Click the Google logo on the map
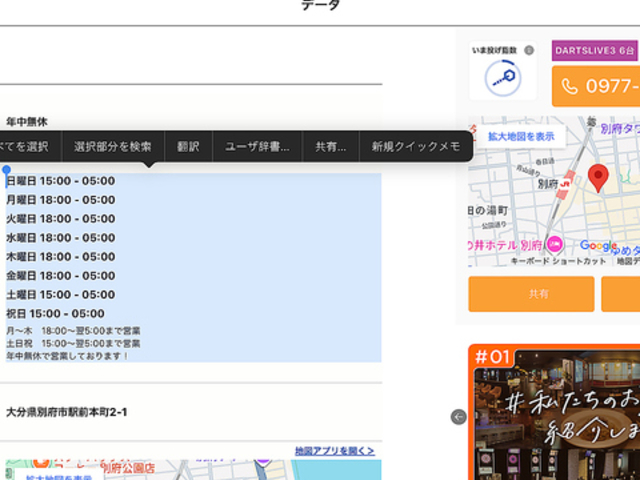The image size is (640, 480). click(598, 246)
